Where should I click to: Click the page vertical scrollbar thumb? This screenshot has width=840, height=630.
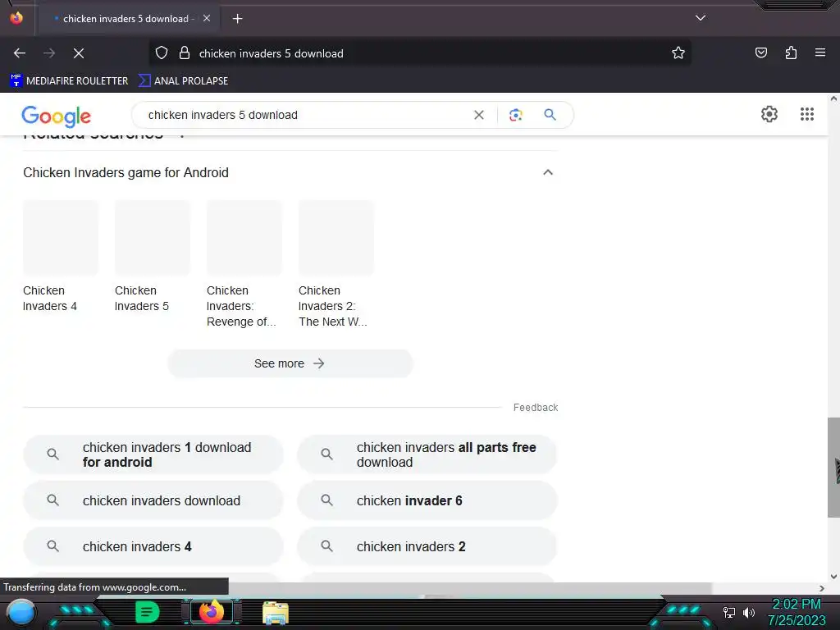click(x=833, y=467)
